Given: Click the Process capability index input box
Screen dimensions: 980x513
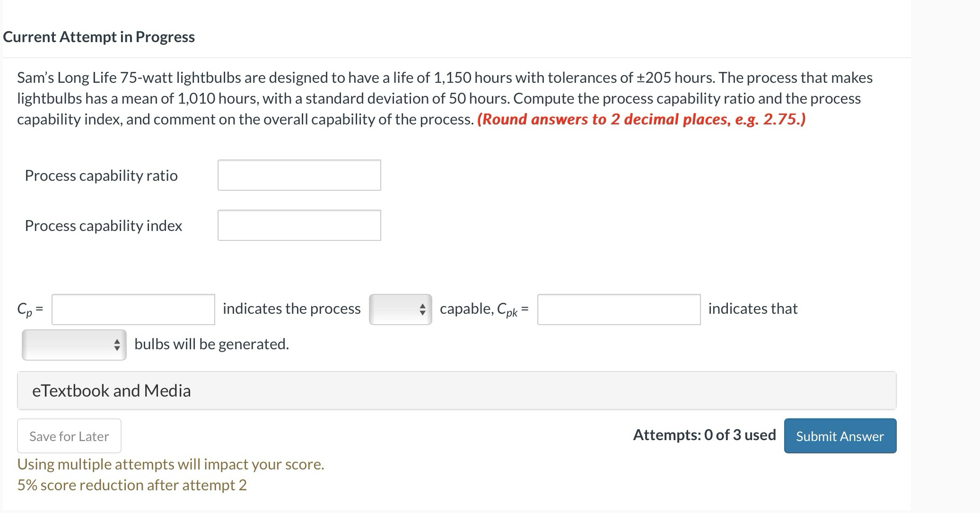Looking at the screenshot, I should coord(299,225).
